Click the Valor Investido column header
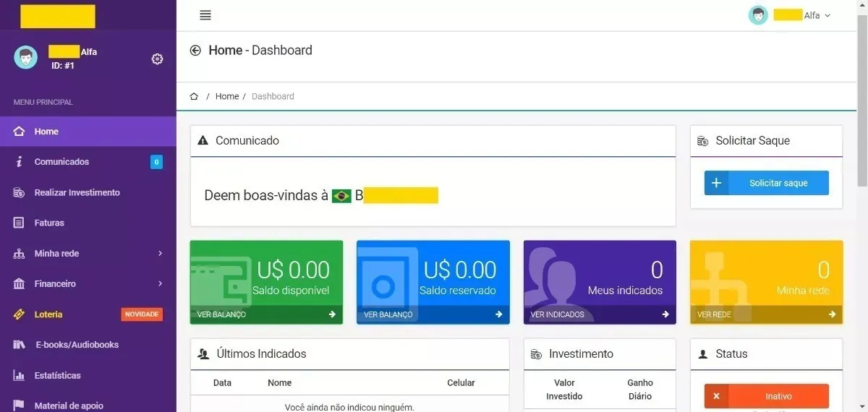This screenshot has height=412, width=868. coord(564,390)
